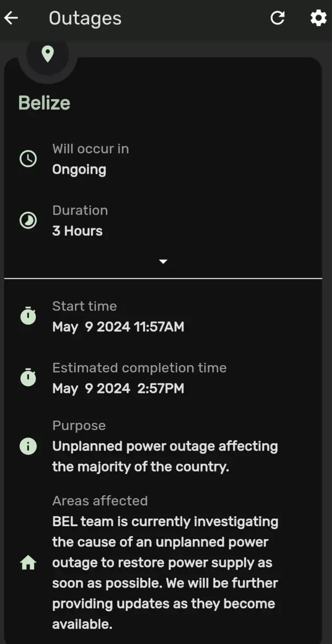Tap the home icon next to Areas affected

[29, 562]
